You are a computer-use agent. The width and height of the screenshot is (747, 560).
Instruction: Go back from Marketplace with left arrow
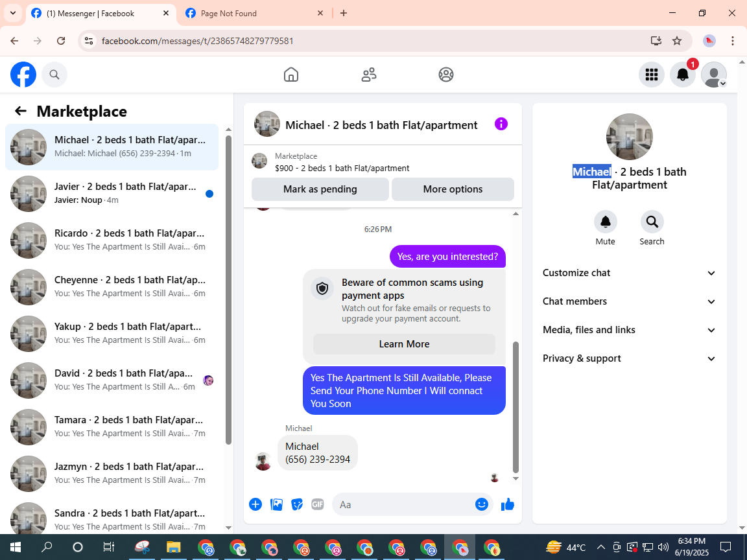point(21,111)
